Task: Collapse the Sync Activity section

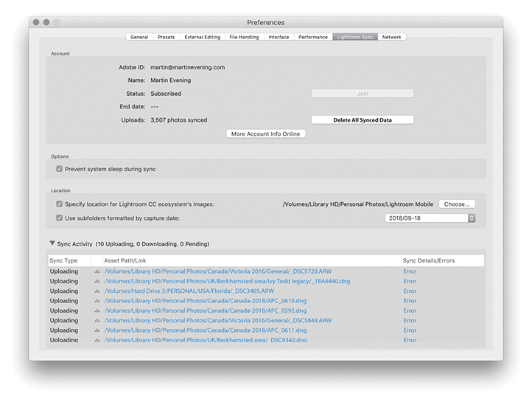Action: (52, 243)
